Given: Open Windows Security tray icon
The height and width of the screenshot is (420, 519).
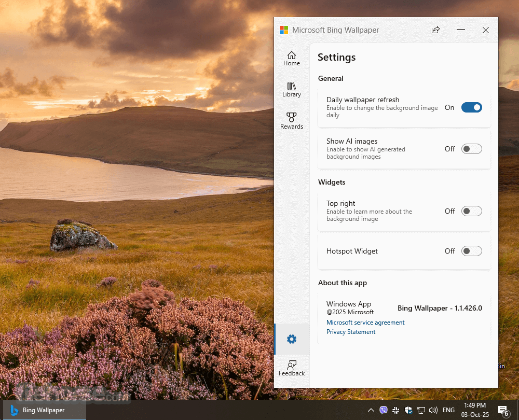Looking at the screenshot, I should [x=408, y=411].
